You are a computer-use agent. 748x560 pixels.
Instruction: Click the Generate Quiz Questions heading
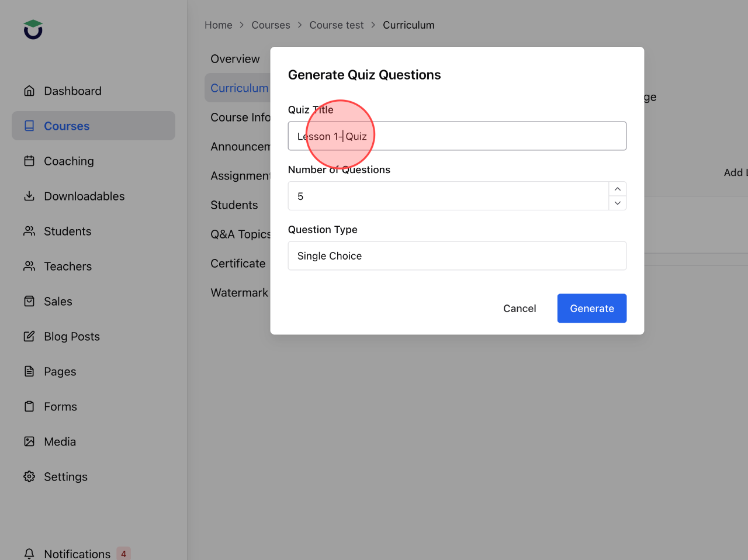[x=364, y=75]
